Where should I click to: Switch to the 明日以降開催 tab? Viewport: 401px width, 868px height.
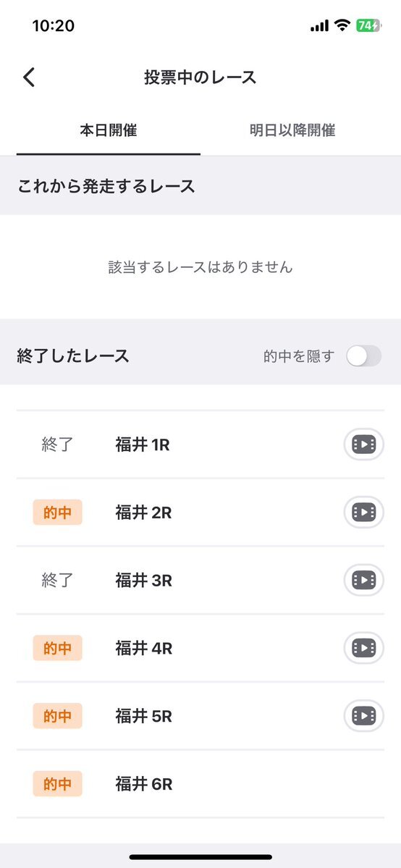coord(292,130)
